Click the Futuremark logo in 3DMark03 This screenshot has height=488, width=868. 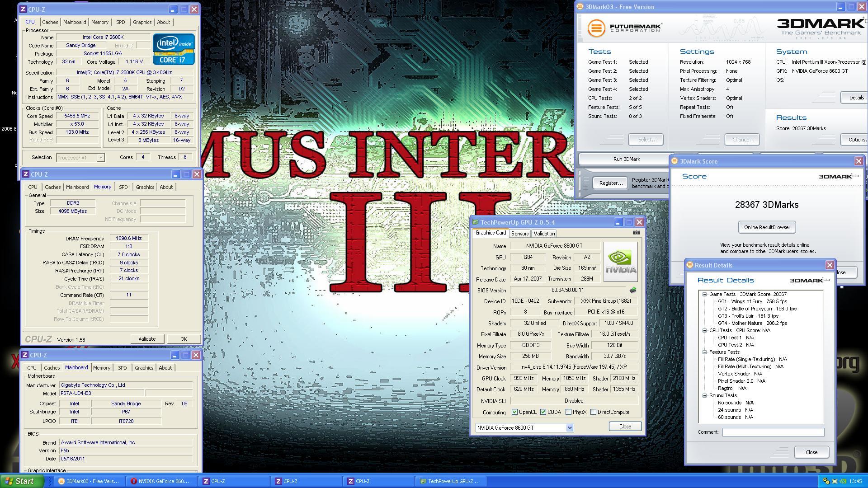625,28
